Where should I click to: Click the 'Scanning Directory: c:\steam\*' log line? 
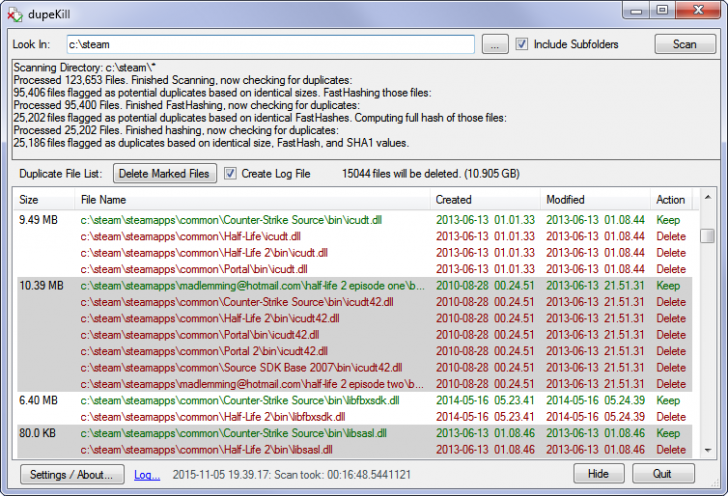tap(84, 67)
